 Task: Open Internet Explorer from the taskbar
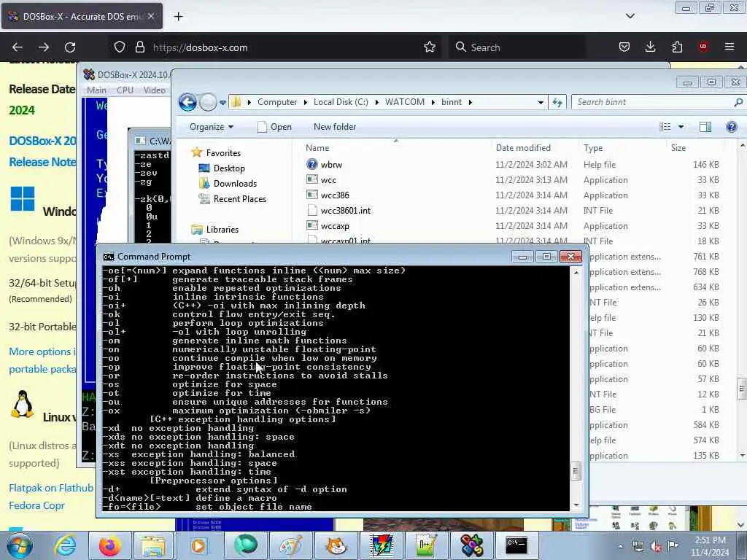[65, 545]
